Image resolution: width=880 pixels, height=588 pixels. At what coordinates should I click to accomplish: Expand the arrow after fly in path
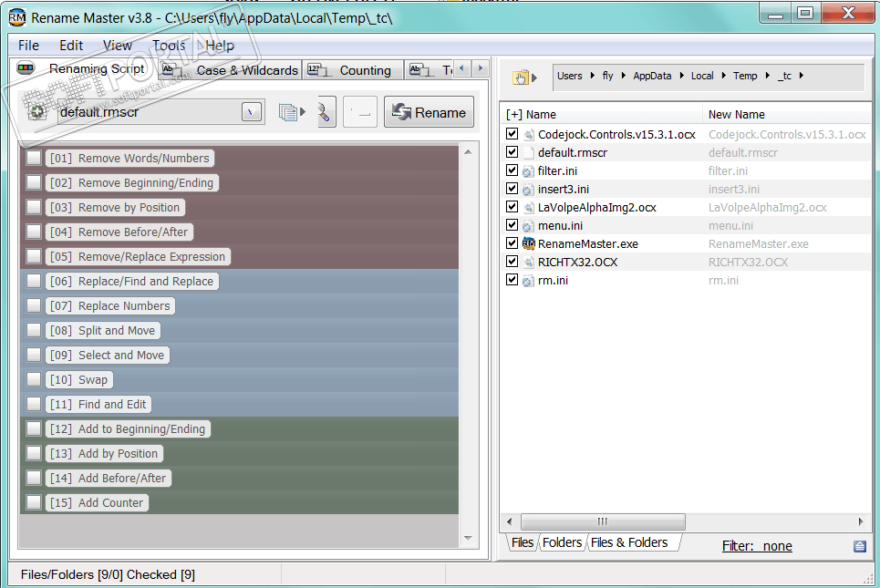click(623, 76)
